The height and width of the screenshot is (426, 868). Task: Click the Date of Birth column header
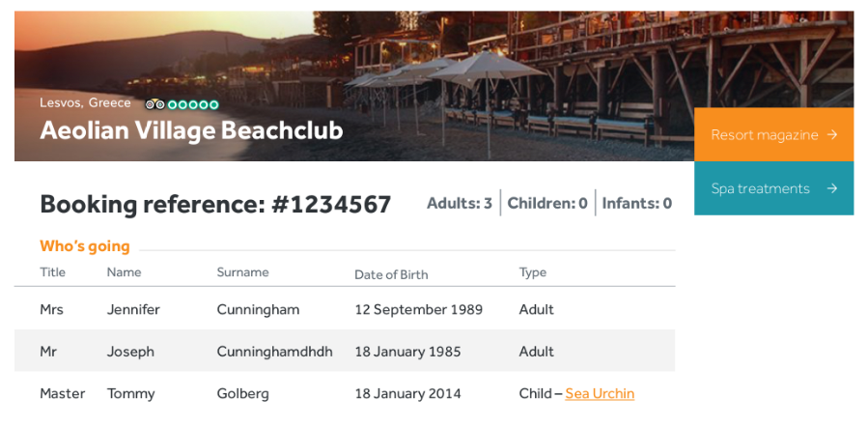(x=391, y=274)
